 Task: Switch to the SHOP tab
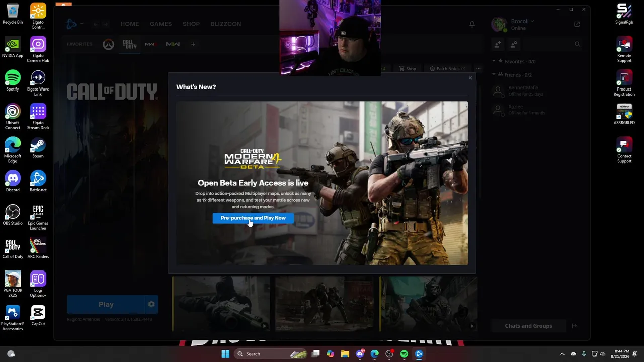[191, 24]
